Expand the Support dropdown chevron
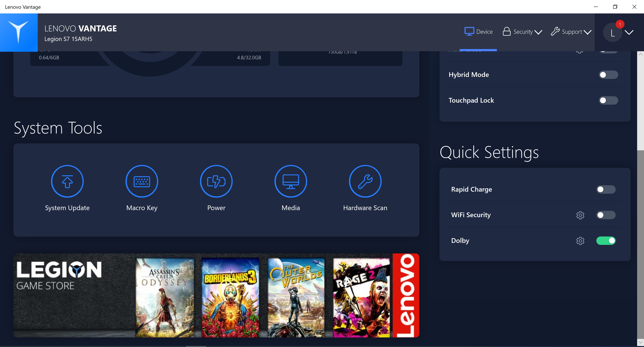The image size is (644, 347). point(587,32)
